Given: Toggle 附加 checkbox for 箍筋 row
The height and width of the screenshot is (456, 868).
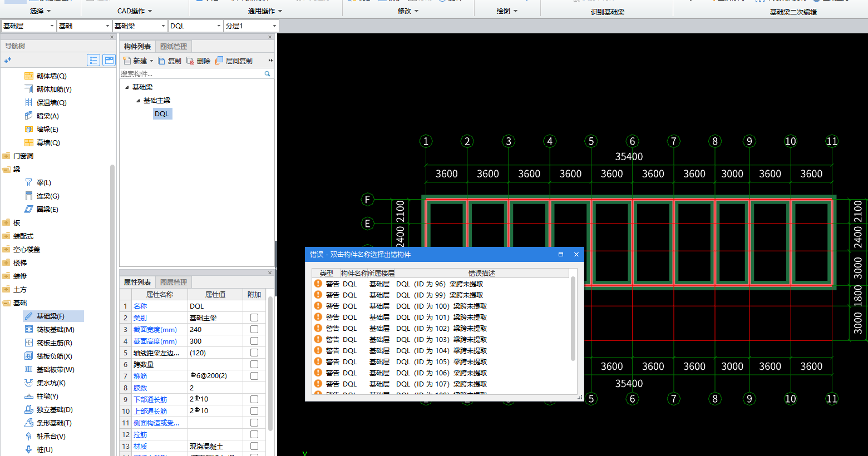Looking at the screenshot, I should (254, 376).
